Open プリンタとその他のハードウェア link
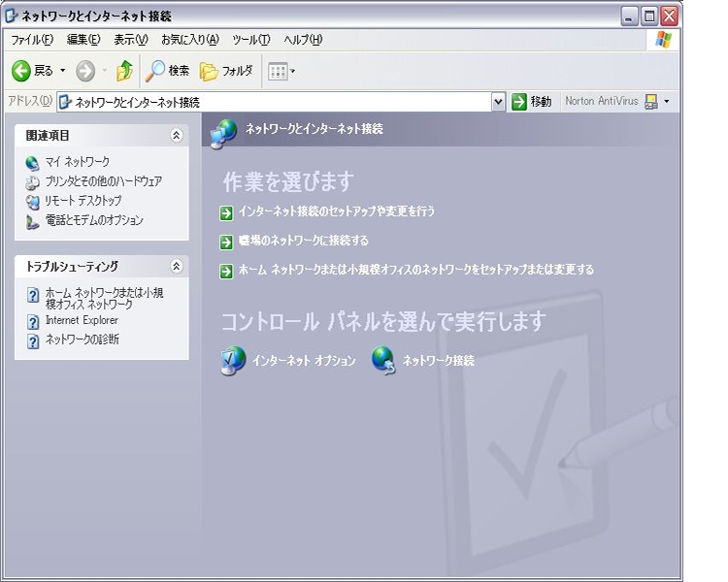Viewport: 728px width, 582px height. [x=104, y=181]
